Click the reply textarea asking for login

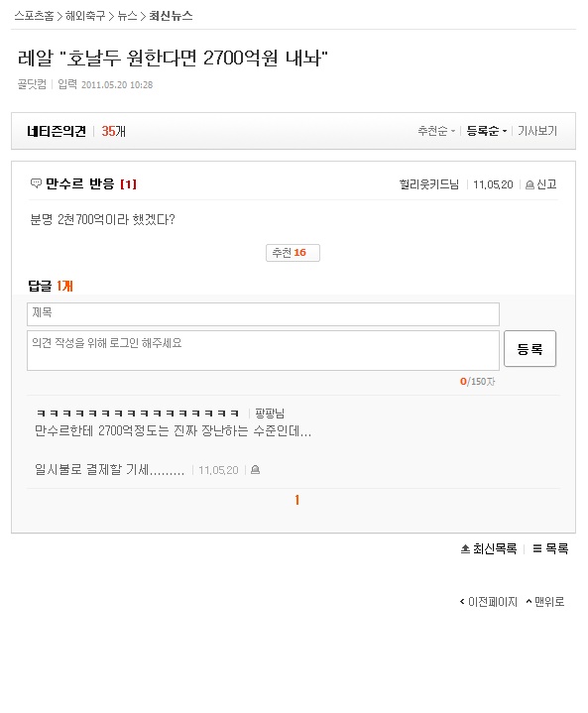(x=263, y=351)
